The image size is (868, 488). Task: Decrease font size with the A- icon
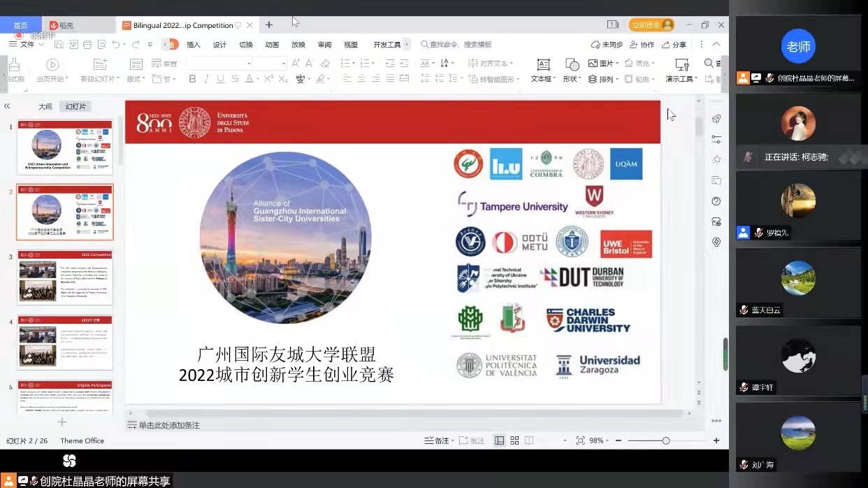click(310, 63)
